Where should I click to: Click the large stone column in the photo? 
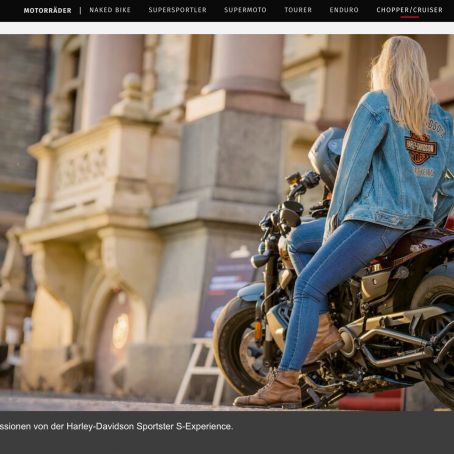click(x=247, y=63)
